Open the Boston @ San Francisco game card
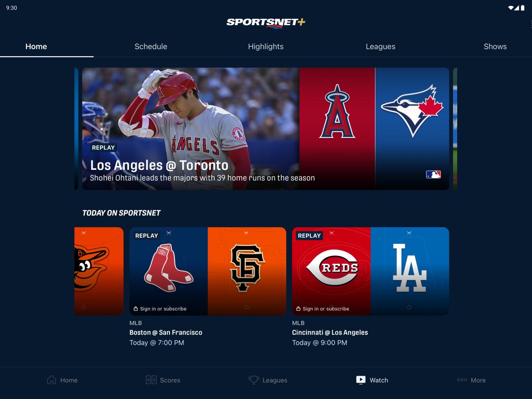This screenshot has width=532, height=399. pos(208,271)
